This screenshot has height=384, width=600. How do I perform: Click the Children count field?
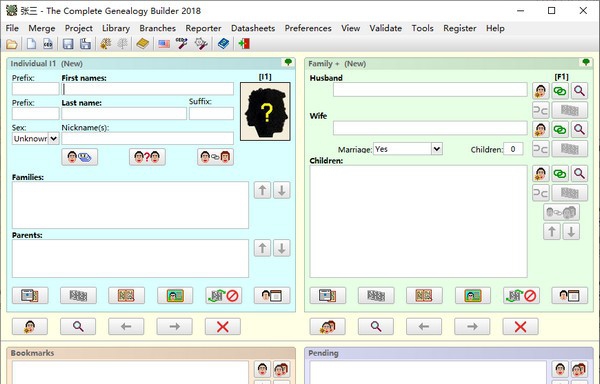coord(513,149)
